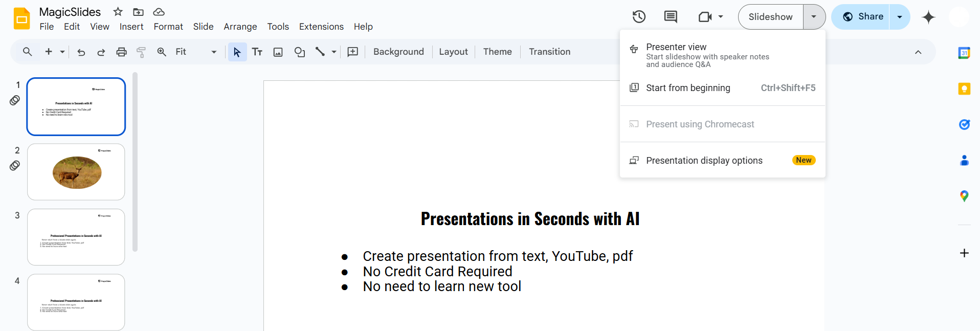Add a new slide with plus icon
980x331 pixels.
coord(49,52)
